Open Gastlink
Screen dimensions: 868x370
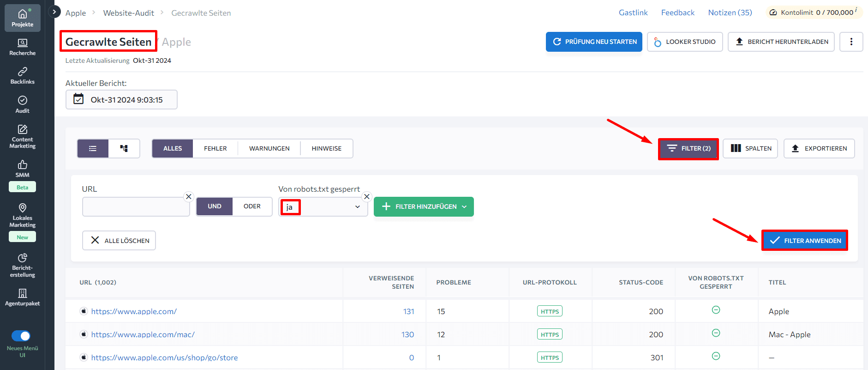pyautogui.click(x=633, y=12)
